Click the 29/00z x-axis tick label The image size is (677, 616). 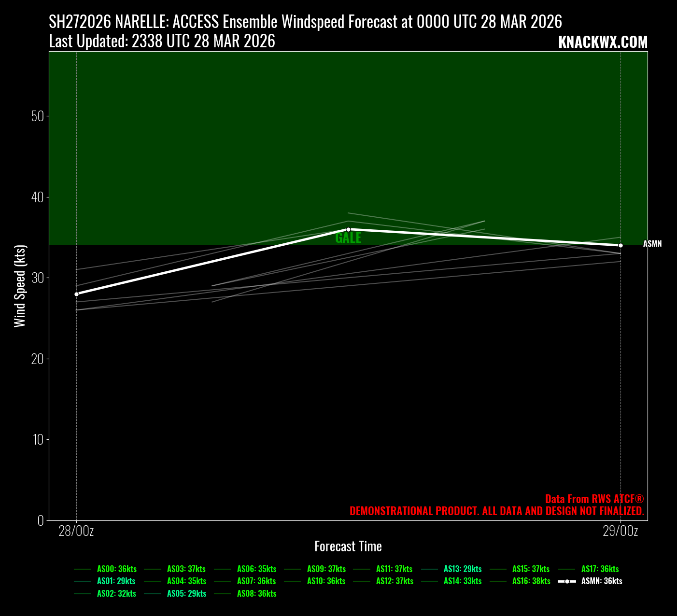[621, 532]
